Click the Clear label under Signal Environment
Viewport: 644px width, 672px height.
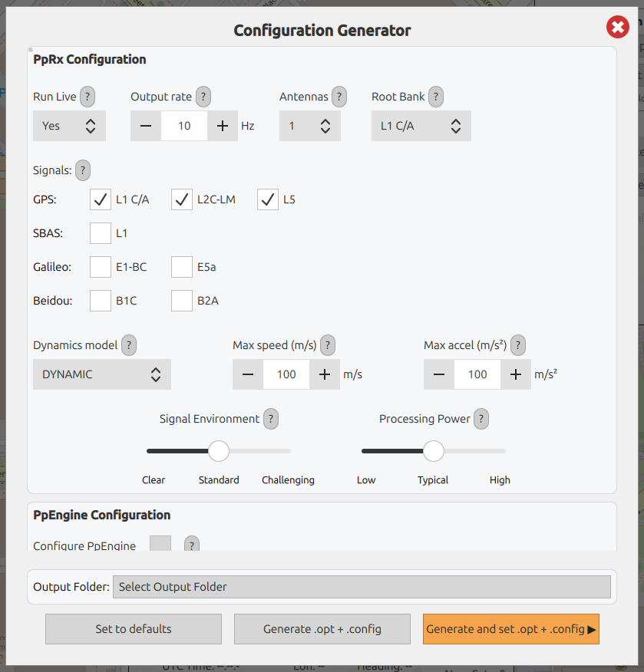(154, 480)
